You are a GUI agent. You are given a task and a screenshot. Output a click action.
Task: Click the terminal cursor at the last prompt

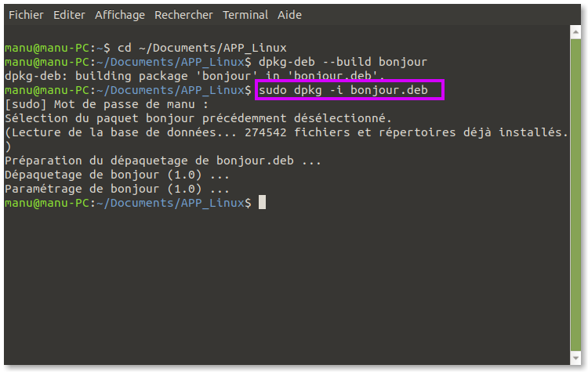coord(262,203)
